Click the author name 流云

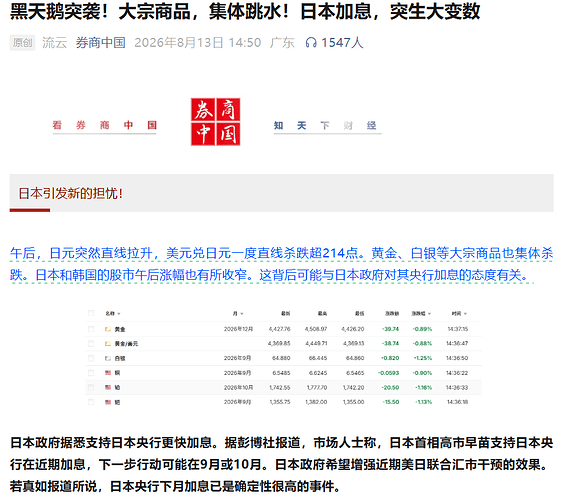[x=55, y=43]
